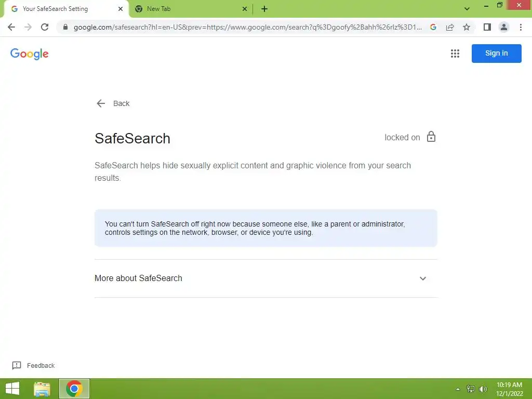Click the Feedback speech icon
The width and height of the screenshot is (532, 399).
point(16,365)
